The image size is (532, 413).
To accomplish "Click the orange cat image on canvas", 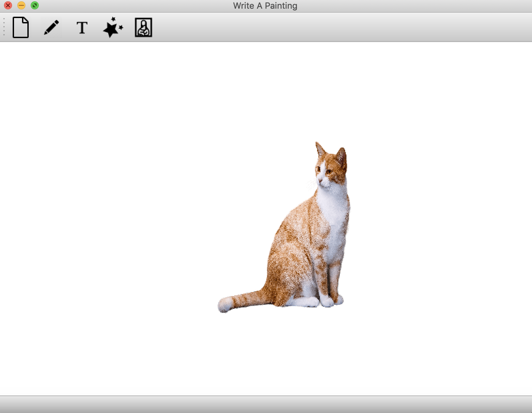I will click(x=284, y=227).
